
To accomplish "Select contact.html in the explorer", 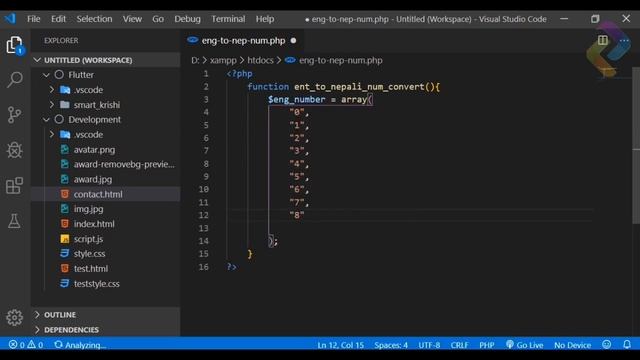I will point(105,194).
